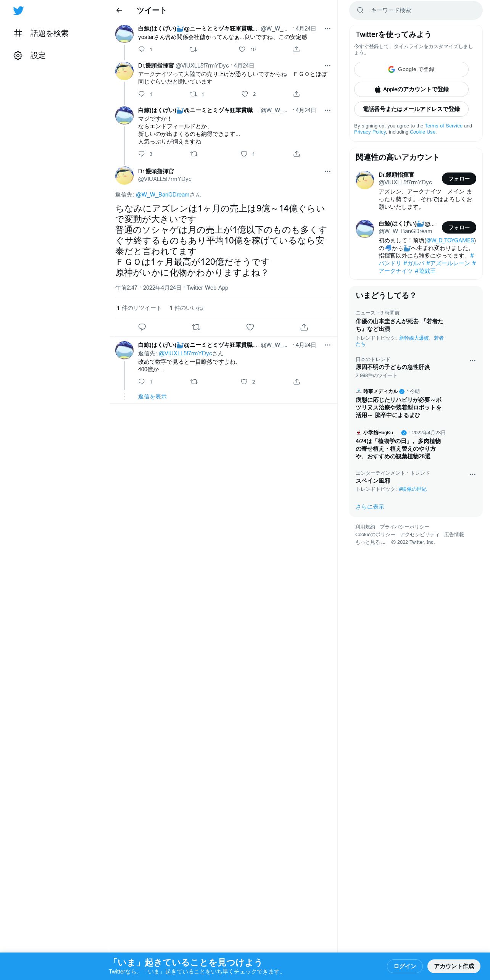Follow 白鯨(はくげい) with フォロー button
The height and width of the screenshot is (980, 490).
[459, 227]
